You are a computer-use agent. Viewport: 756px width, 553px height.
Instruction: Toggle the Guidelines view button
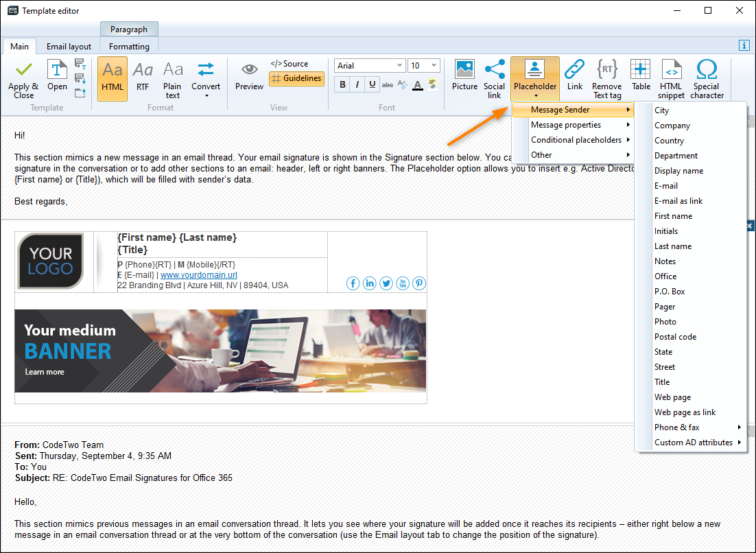point(296,78)
